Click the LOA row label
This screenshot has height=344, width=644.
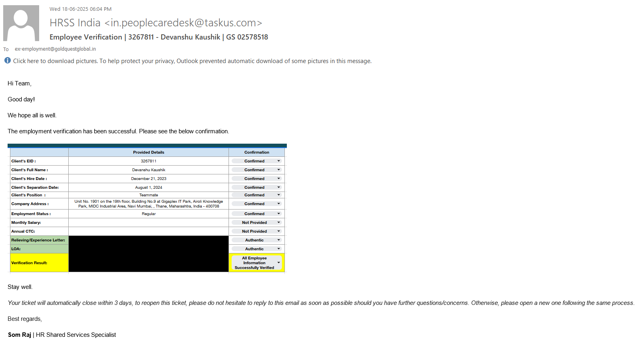tap(39, 249)
